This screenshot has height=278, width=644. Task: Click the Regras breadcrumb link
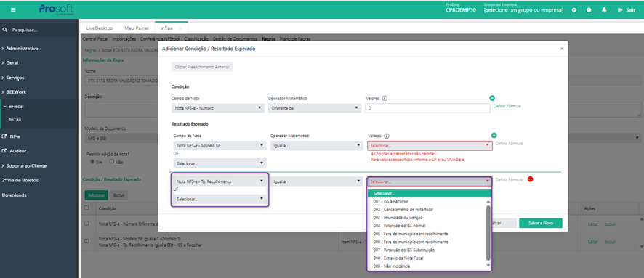coord(90,49)
